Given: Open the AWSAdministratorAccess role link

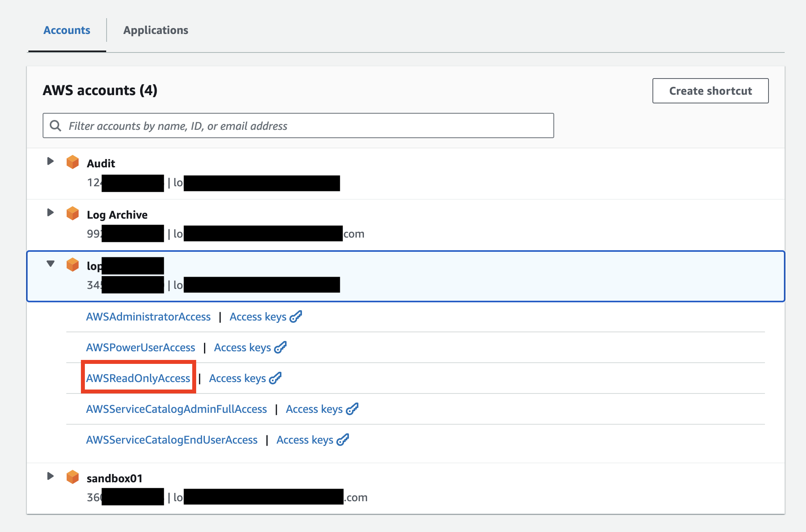Looking at the screenshot, I should pyautogui.click(x=148, y=317).
